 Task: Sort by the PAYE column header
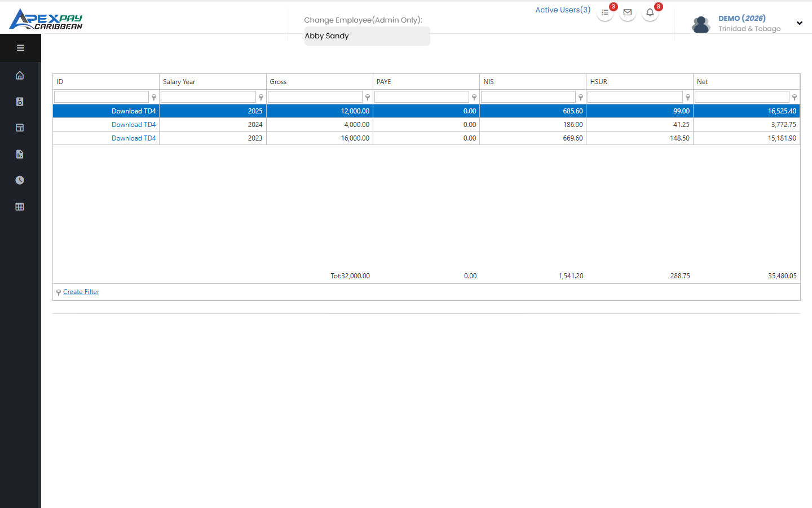click(x=426, y=82)
